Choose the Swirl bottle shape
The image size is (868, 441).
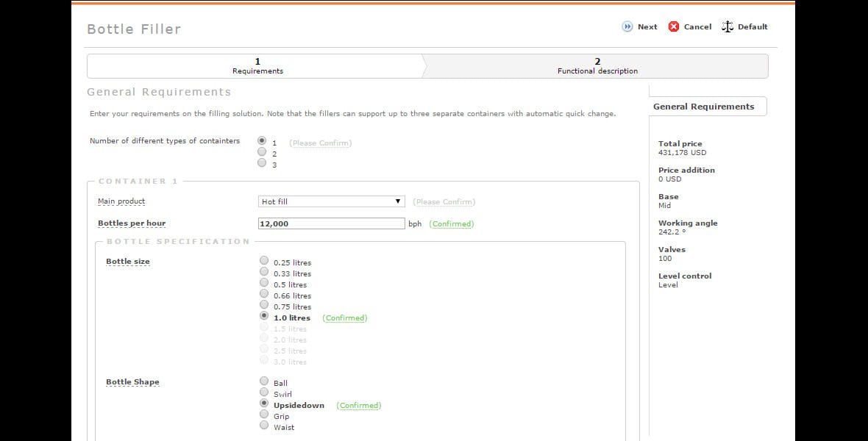[263, 392]
